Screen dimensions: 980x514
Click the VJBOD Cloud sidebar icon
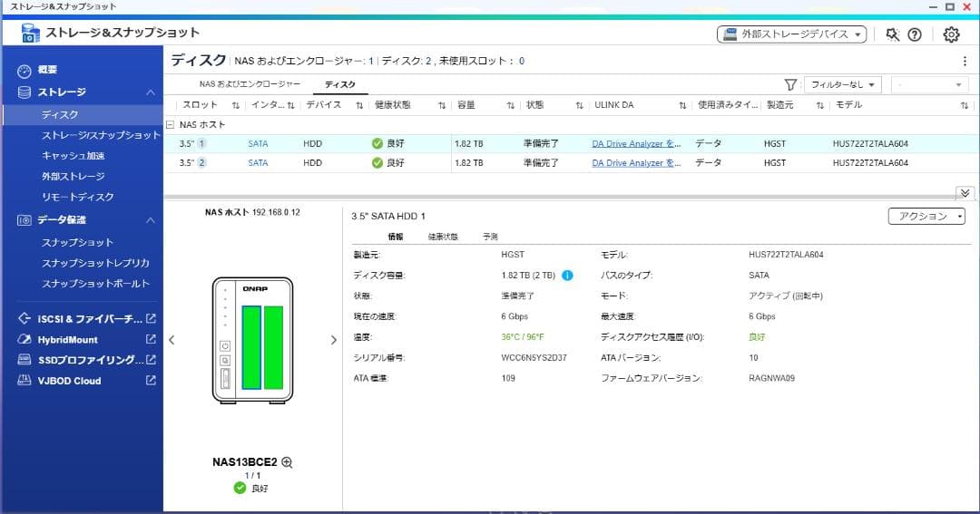24,381
